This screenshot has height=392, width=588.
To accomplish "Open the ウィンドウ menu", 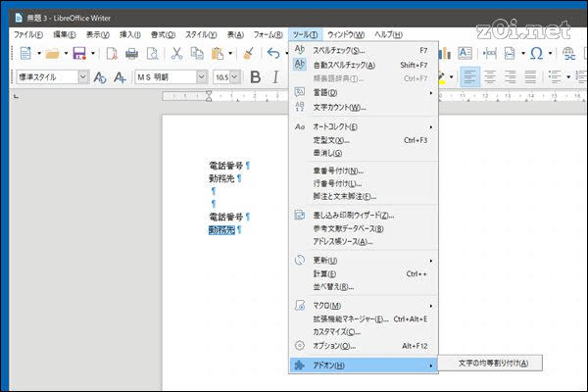I will (x=346, y=34).
